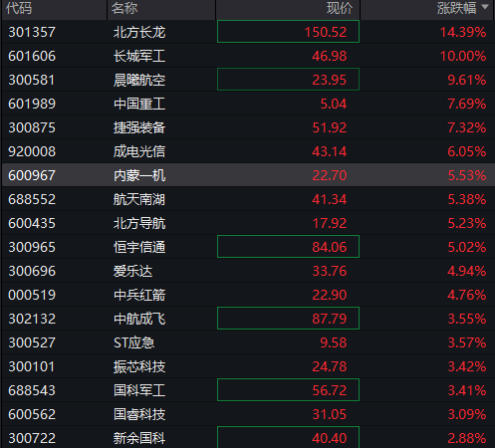This screenshot has height=448, width=495.
Task: Click the price 9.58
Action: [334, 342]
